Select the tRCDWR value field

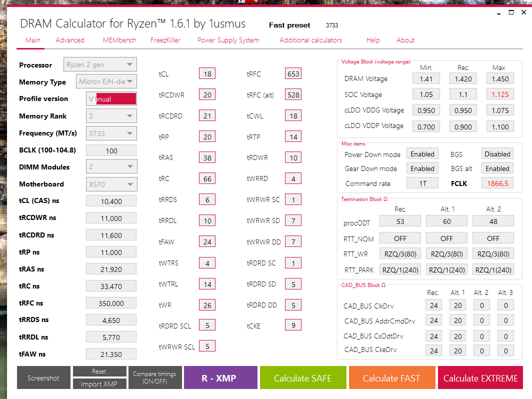tap(207, 94)
